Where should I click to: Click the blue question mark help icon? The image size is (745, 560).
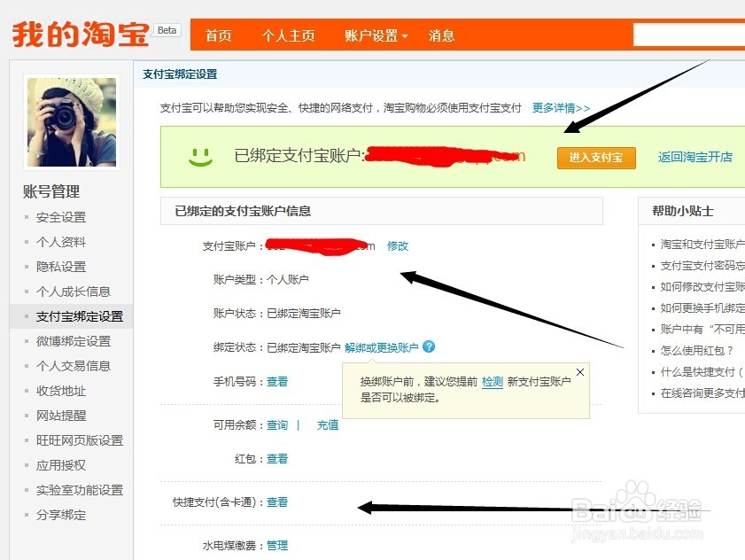(429, 346)
